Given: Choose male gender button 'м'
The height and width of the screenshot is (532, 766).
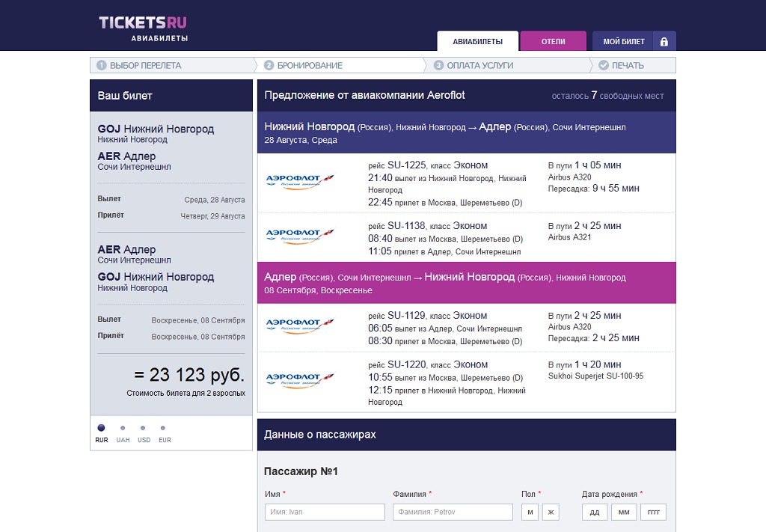Looking at the screenshot, I should (530, 512).
